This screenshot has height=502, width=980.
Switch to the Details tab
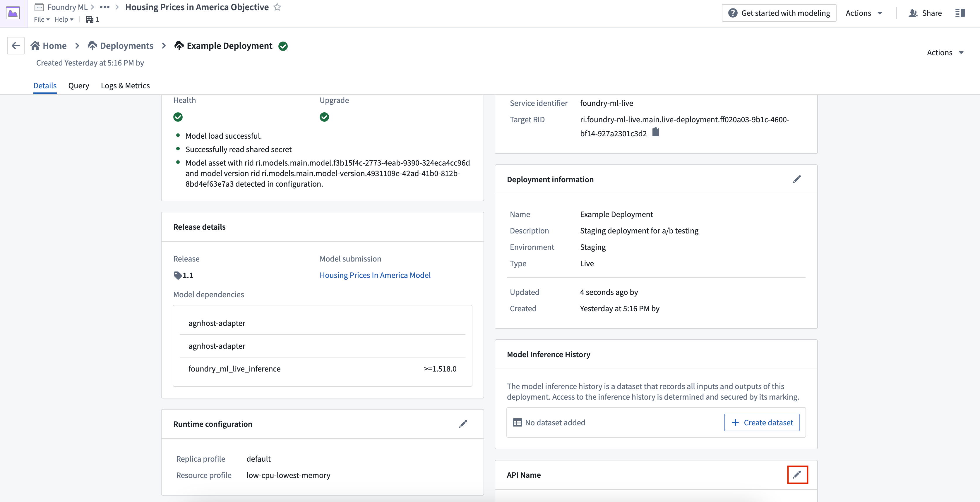point(45,85)
